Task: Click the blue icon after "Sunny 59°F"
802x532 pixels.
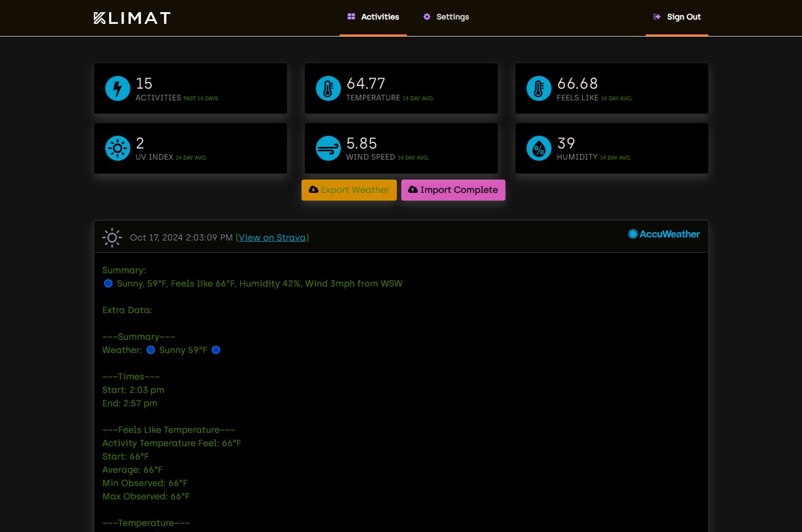Action: point(216,350)
